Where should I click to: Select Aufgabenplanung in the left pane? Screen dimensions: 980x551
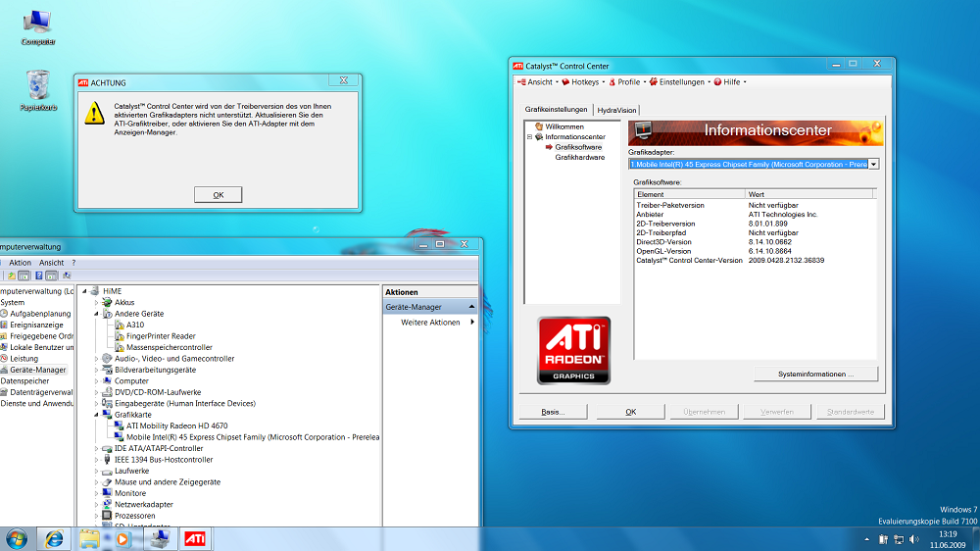[x=40, y=314]
